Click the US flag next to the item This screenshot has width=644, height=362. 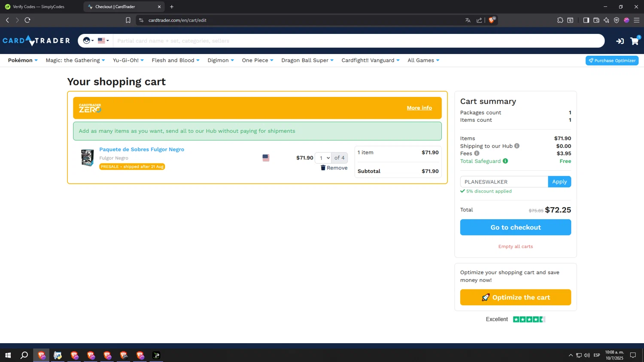pyautogui.click(x=266, y=158)
